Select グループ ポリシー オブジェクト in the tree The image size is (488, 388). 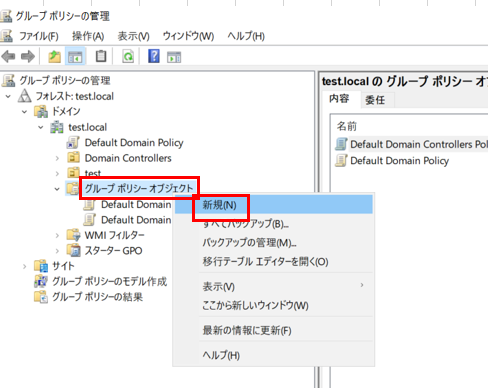139,188
